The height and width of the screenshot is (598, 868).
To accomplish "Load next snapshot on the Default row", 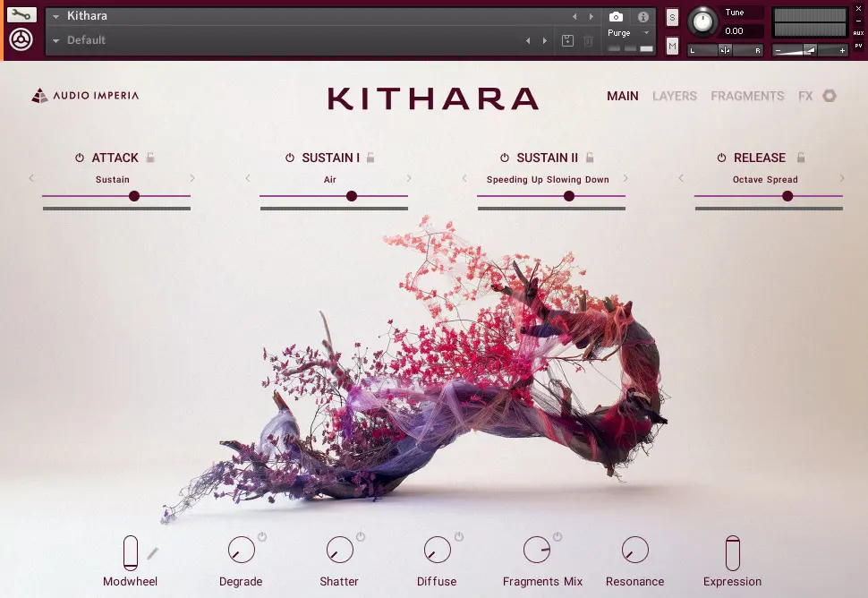I will click(x=545, y=40).
